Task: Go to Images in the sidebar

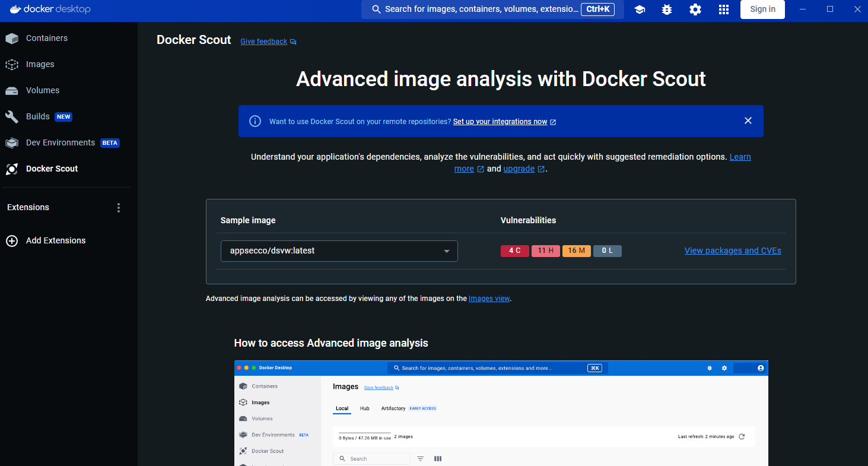Action: (x=40, y=64)
